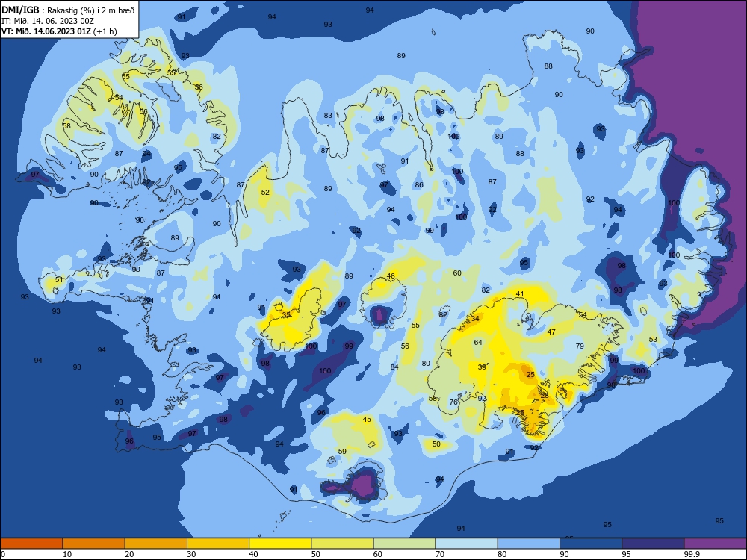Click the light blue 80–90 legend swatch

pos(529,544)
